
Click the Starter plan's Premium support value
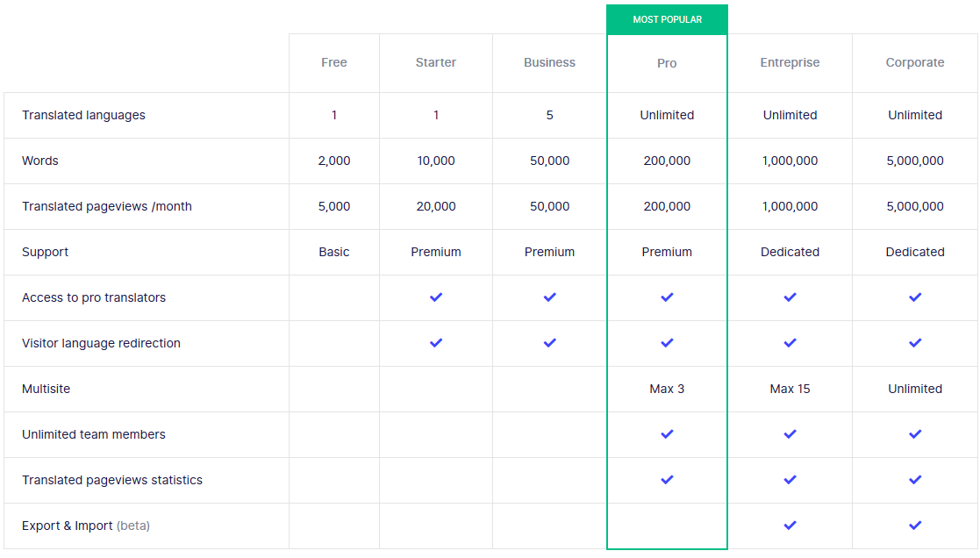(x=436, y=252)
